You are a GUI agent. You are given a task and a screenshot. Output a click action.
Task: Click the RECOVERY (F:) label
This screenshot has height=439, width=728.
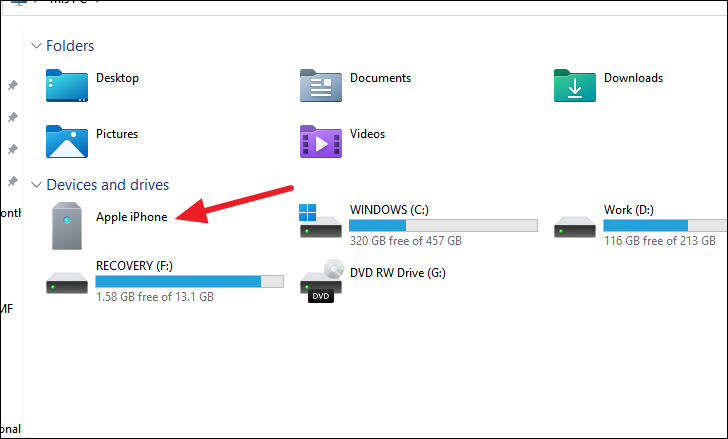point(134,265)
